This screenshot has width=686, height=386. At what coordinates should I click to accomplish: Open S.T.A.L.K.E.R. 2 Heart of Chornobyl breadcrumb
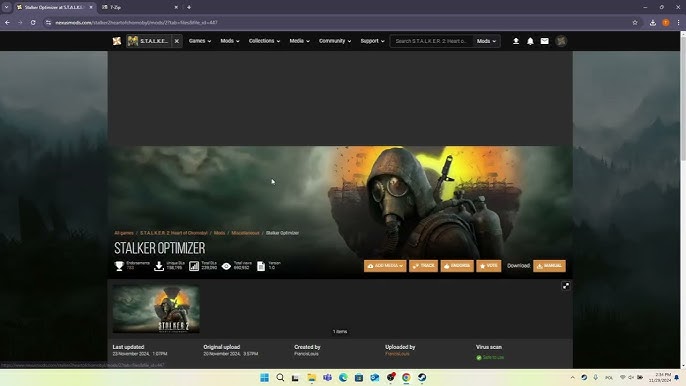[x=174, y=233]
